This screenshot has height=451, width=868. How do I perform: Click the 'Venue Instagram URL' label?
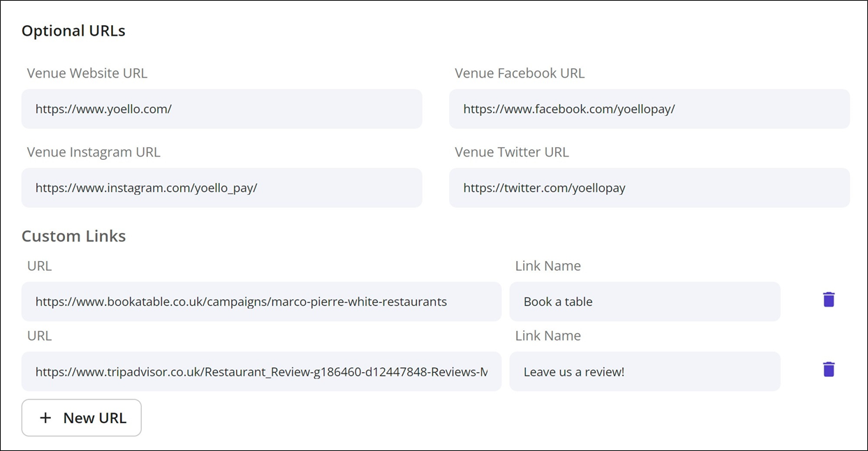tap(94, 152)
